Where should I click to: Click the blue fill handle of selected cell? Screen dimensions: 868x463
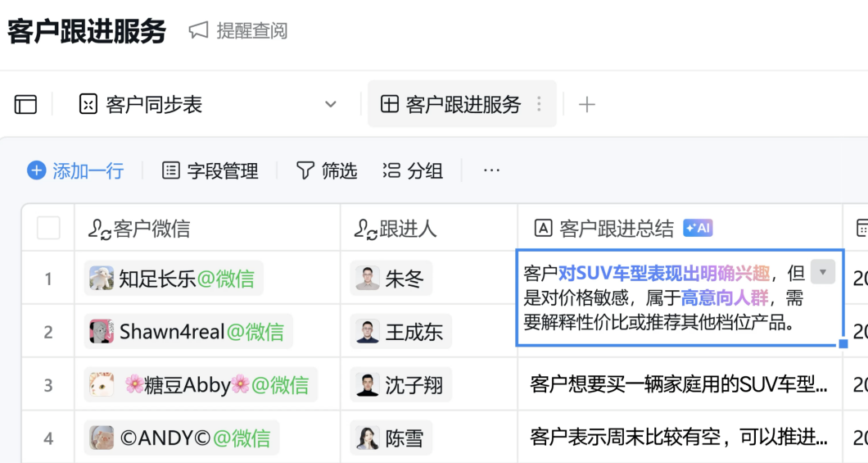pos(843,344)
